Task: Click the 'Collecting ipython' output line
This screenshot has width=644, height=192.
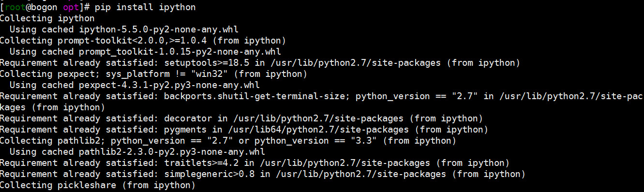Action: [x=47, y=19]
